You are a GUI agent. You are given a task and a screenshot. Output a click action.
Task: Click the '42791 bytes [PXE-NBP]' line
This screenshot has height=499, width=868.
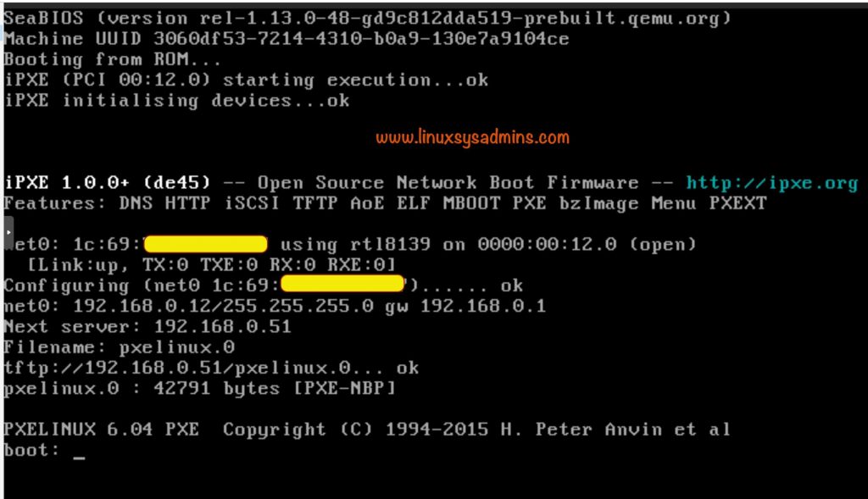pos(199,389)
